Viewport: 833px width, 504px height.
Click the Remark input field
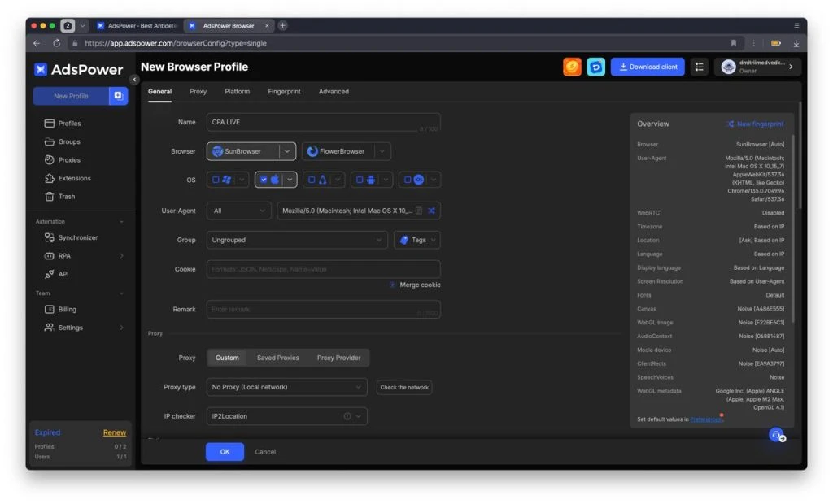click(x=323, y=309)
